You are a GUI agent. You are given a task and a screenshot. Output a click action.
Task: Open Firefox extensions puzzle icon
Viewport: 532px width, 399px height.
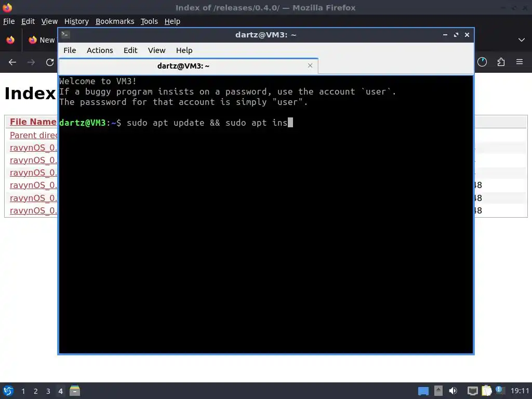point(501,62)
